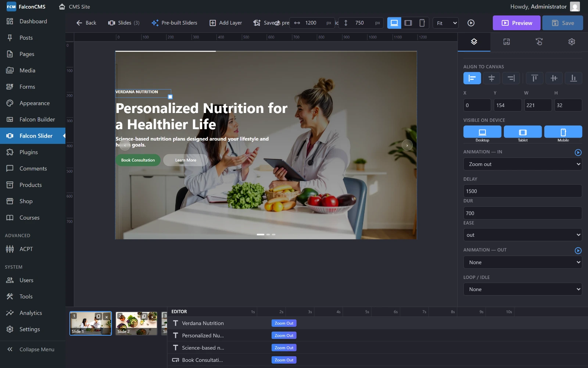588x368 pixels.
Task: Align layer to top of canvas
Action: coord(535,78)
